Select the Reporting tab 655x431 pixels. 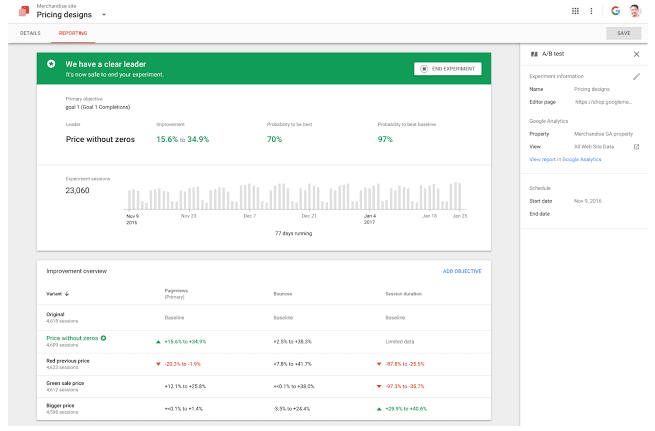73,33
